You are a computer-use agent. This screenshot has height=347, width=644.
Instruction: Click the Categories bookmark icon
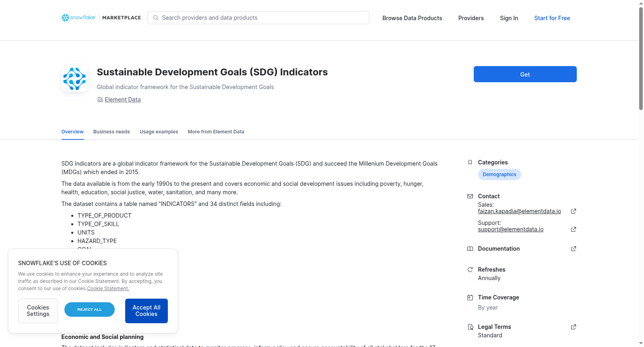point(470,162)
